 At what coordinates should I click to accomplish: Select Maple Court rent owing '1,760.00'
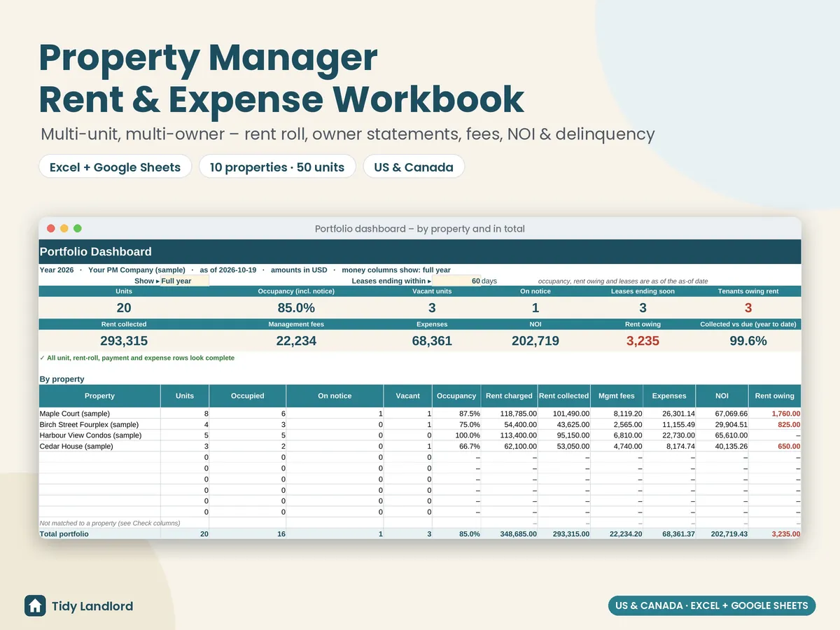(785, 414)
